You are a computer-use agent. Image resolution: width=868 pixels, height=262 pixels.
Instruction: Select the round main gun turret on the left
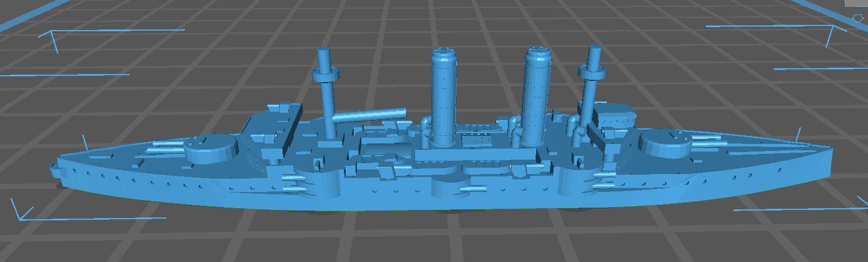(x=211, y=148)
